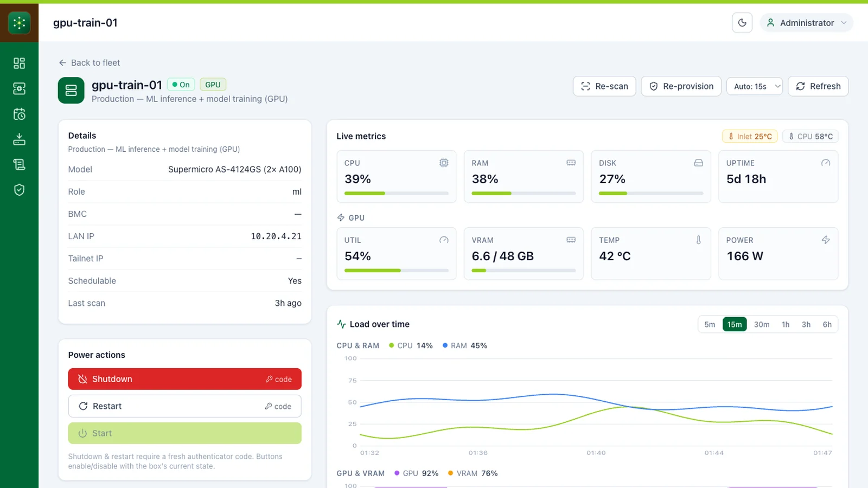Click the POWER value 166 W
This screenshot has width=868, height=488.
(745, 256)
